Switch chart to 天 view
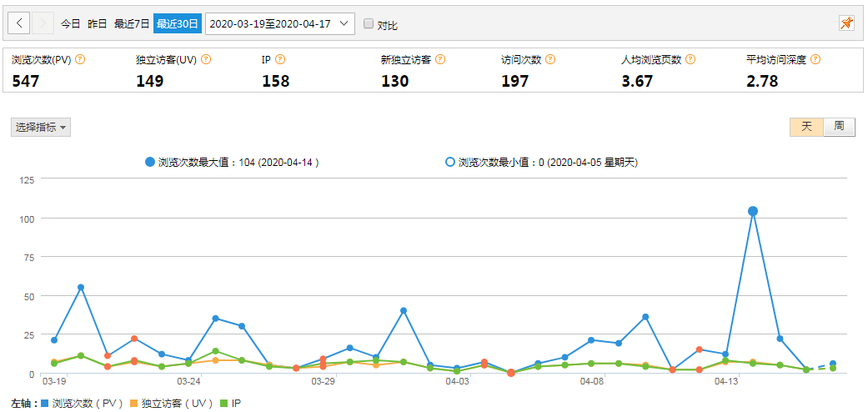The height and width of the screenshot is (412, 868). tap(806, 127)
